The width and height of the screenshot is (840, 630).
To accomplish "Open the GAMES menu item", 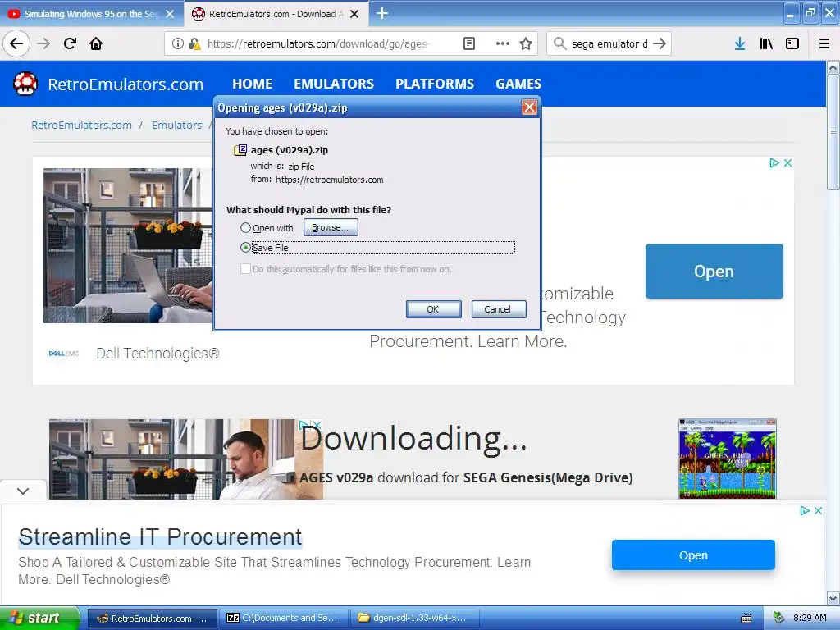I will coord(518,84).
